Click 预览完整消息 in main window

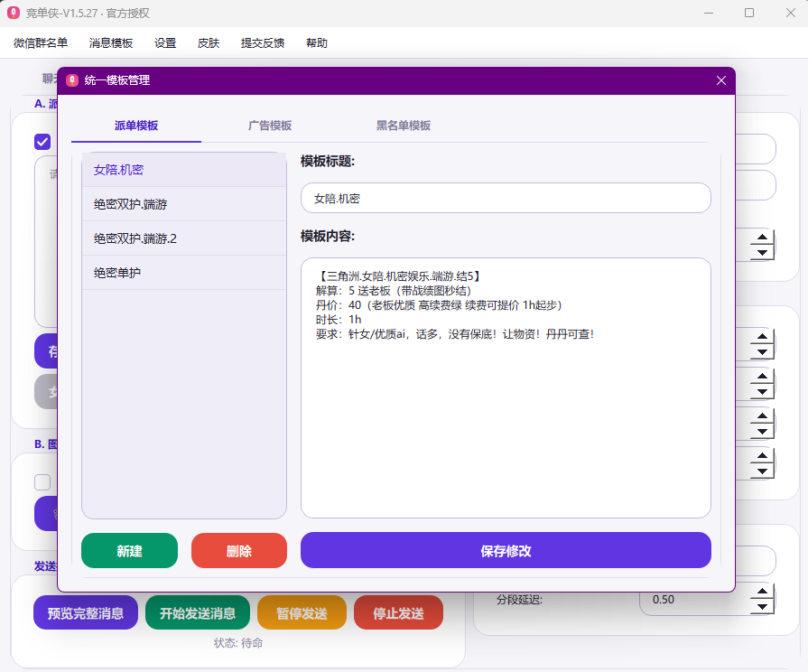click(86, 612)
